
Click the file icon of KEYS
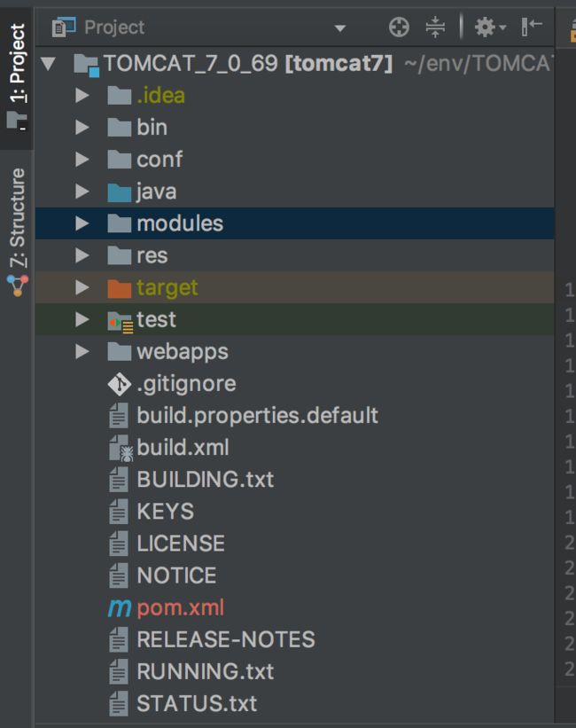[119, 512]
